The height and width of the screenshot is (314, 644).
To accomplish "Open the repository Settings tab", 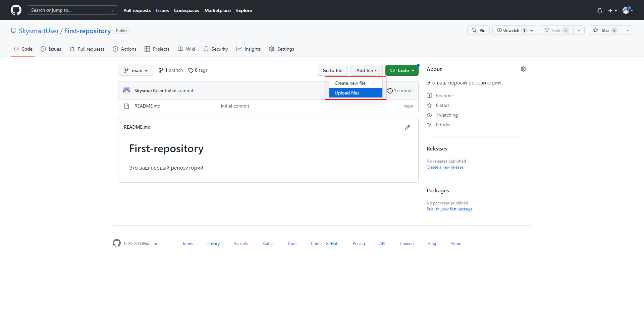I will 281,49.
